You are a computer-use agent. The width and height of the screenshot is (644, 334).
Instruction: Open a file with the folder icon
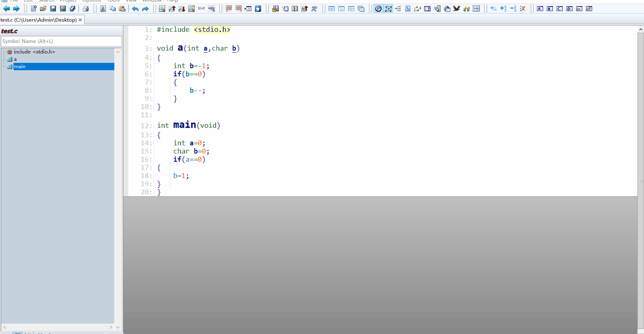tap(43, 9)
